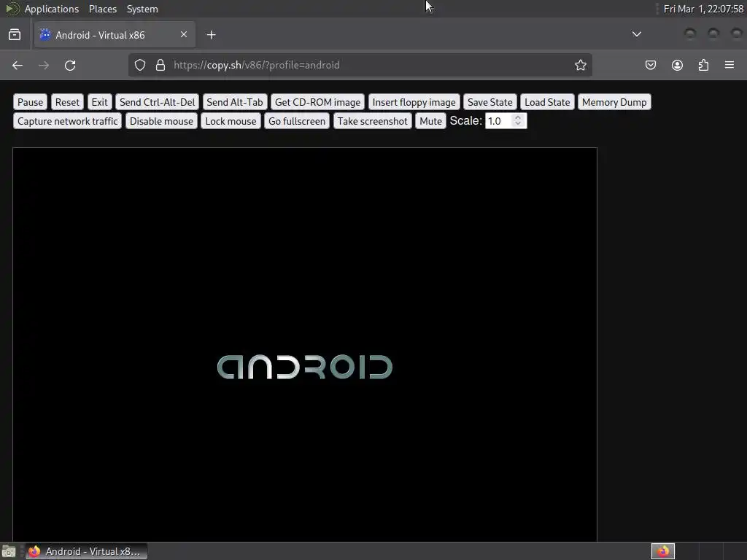This screenshot has height=560, width=747.
Task: Disable mouse in the emulator
Action: (x=161, y=121)
